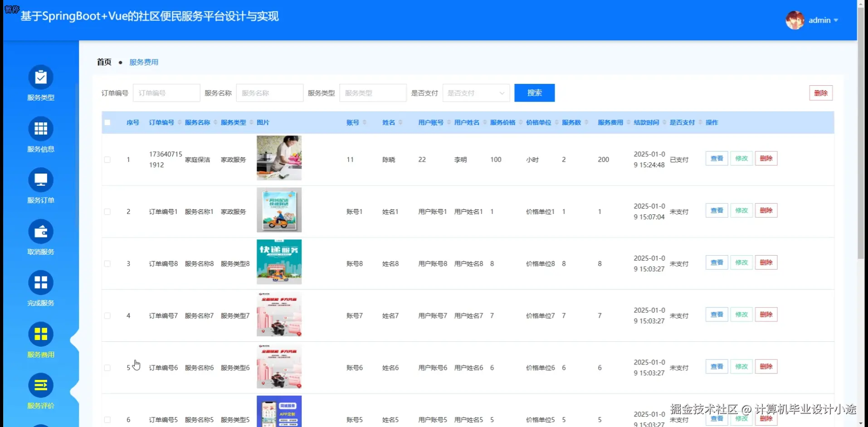
Task: Select 服务订单 sidebar menu label
Action: tap(41, 200)
